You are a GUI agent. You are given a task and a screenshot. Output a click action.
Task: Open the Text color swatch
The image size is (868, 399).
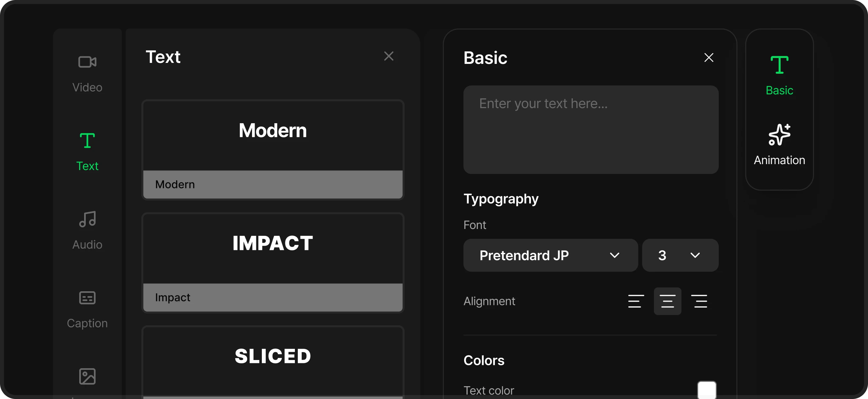click(707, 390)
